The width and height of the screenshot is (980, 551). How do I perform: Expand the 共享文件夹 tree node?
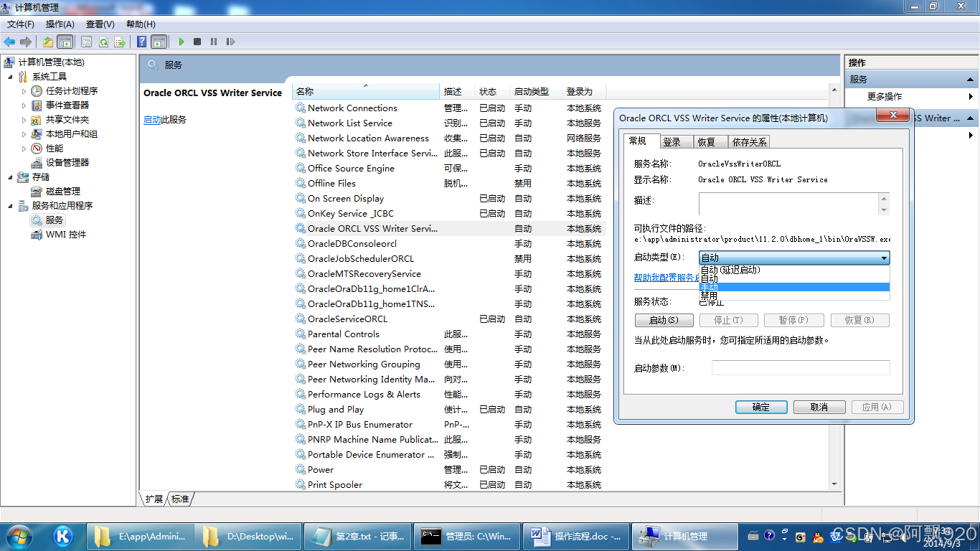(x=24, y=120)
